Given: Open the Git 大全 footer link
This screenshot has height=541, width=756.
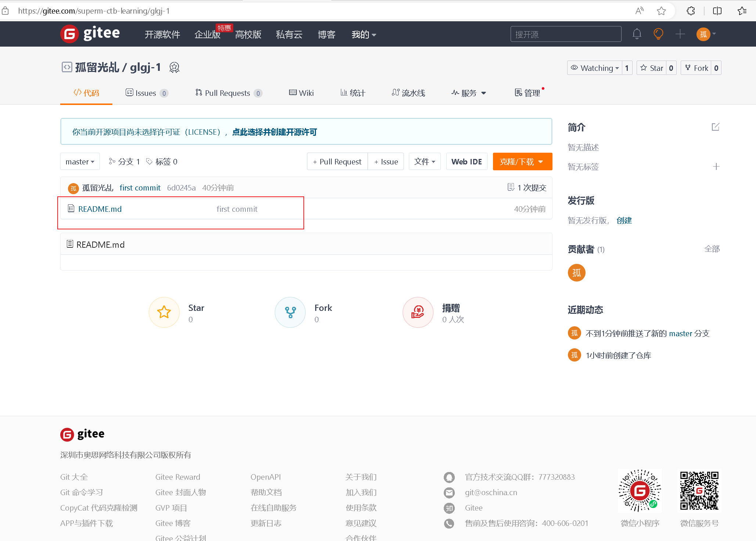Looking at the screenshot, I should [74, 477].
